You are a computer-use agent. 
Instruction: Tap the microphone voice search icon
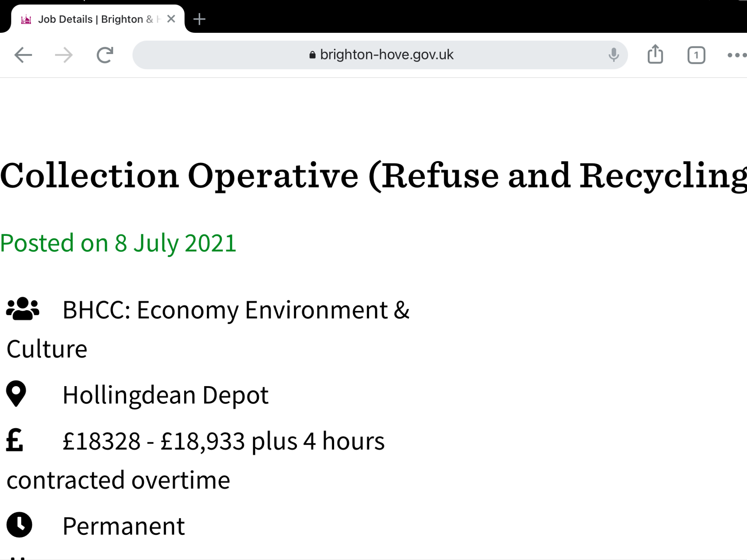(614, 55)
